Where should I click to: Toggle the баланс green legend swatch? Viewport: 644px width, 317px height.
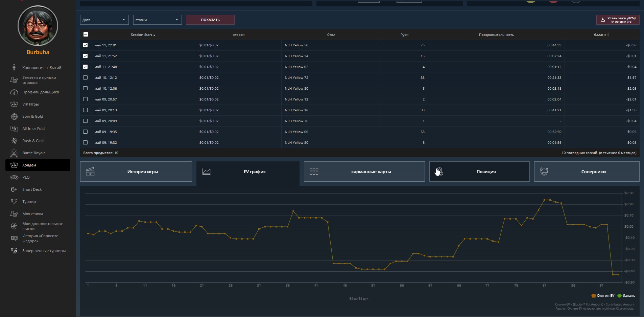619,296
